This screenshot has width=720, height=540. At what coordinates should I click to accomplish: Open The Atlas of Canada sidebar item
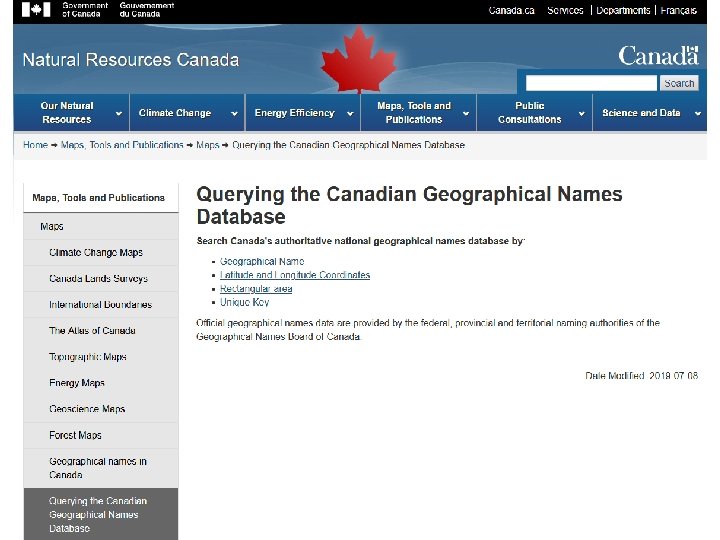[x=101, y=331]
